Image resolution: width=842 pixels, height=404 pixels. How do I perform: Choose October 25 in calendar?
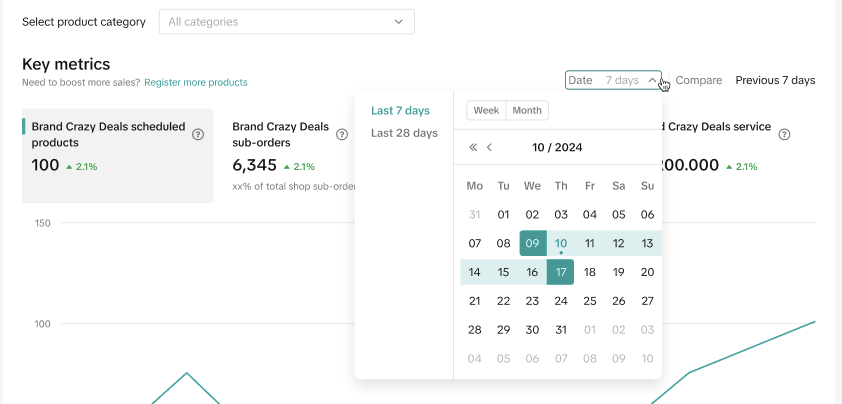coord(590,301)
